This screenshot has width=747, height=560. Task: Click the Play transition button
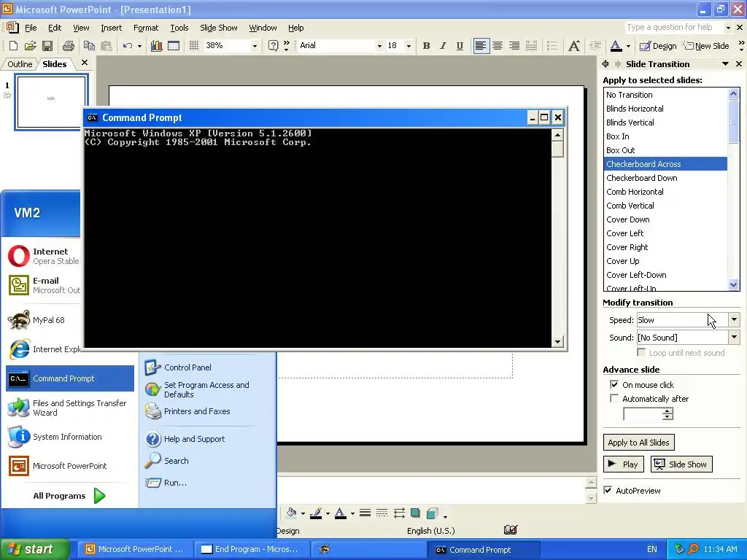(624, 464)
